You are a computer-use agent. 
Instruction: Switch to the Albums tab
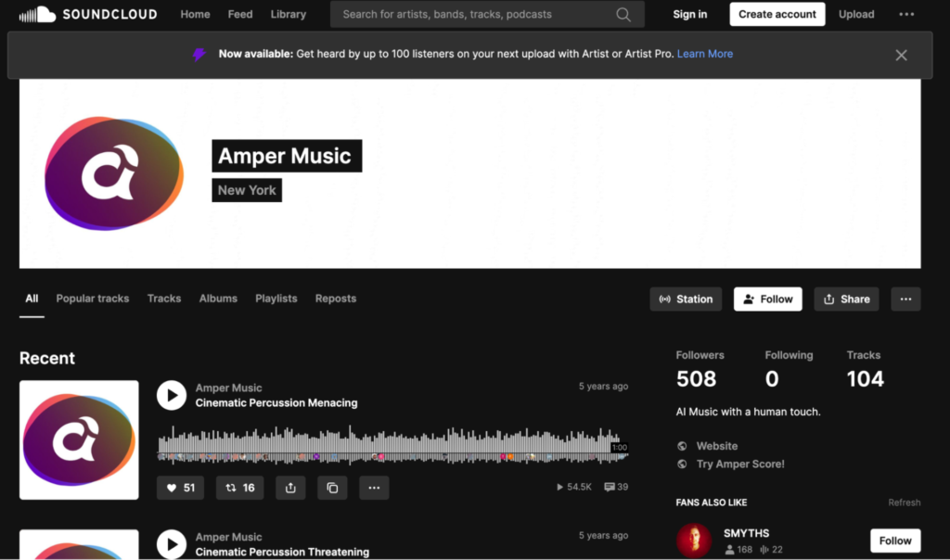point(218,299)
